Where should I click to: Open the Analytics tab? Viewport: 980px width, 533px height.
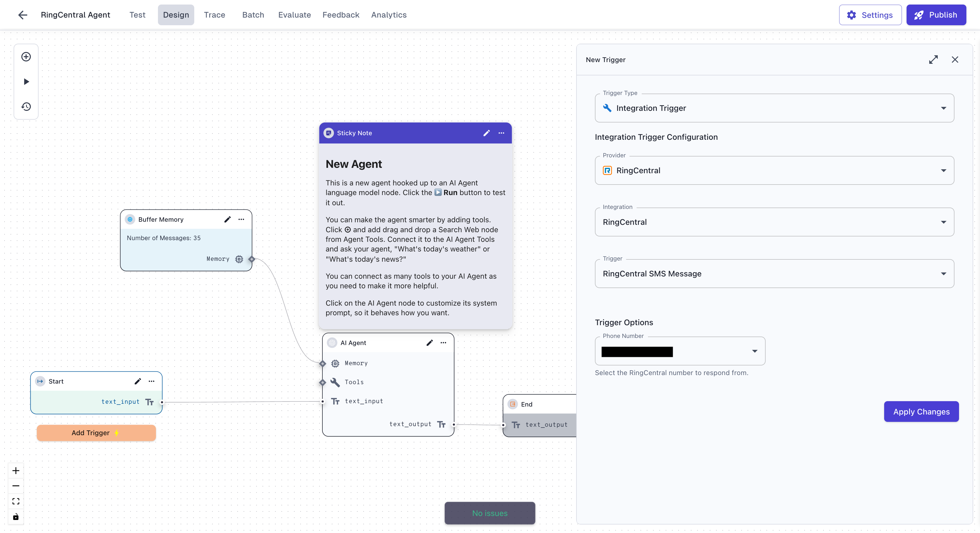pyautogui.click(x=389, y=15)
